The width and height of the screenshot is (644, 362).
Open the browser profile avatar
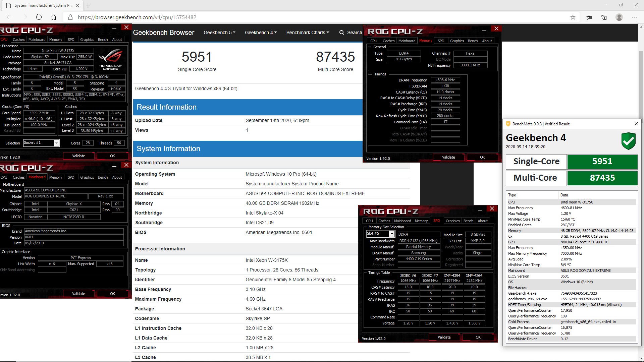pyautogui.click(x=619, y=17)
